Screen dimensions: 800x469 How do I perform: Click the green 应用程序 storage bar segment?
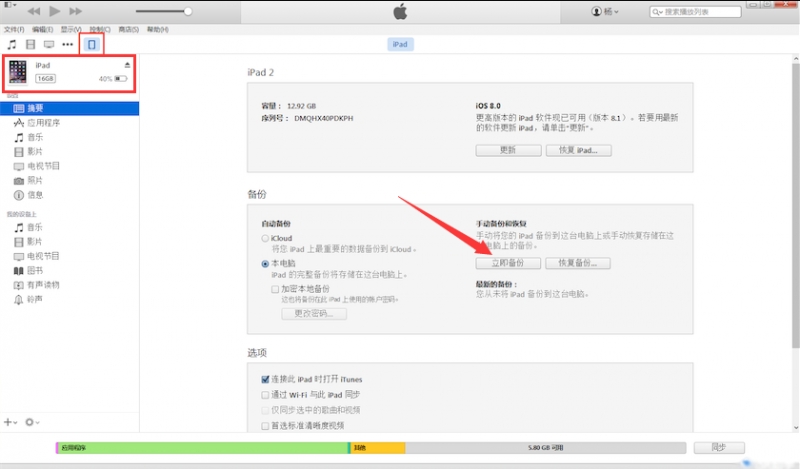point(203,448)
